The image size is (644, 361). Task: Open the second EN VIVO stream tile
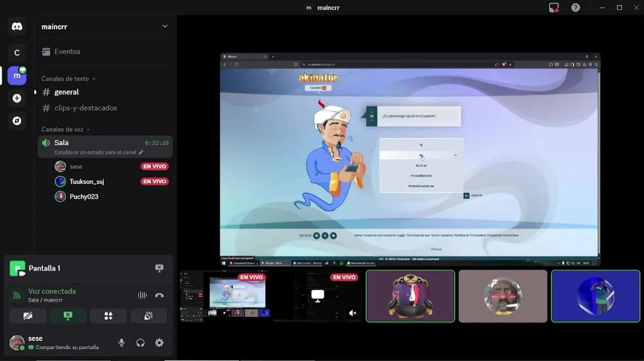[318, 296]
